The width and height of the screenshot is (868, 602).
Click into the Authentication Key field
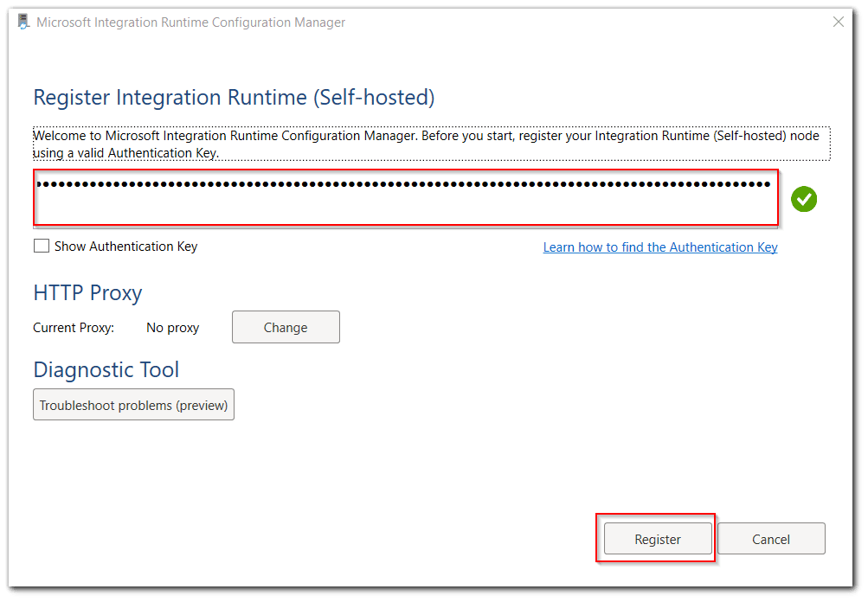tap(406, 197)
